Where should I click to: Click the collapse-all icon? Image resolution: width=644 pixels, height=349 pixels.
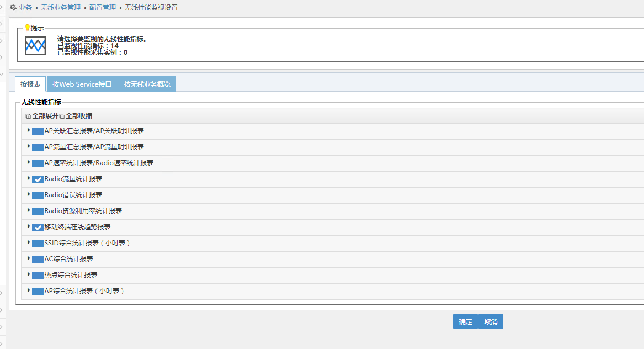[62, 116]
